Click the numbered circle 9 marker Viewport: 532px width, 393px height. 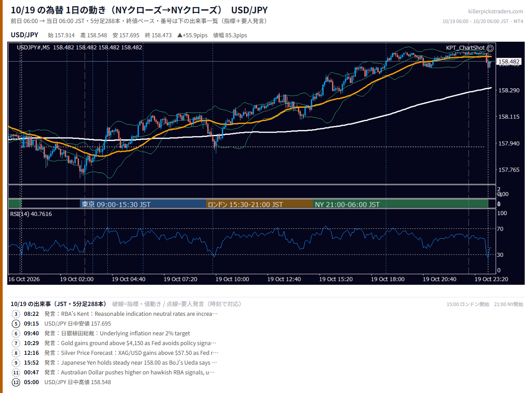16,363
